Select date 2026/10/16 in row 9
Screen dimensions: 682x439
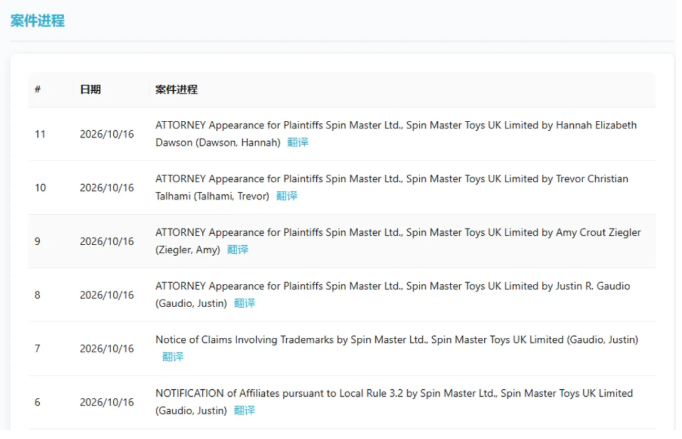[107, 241]
